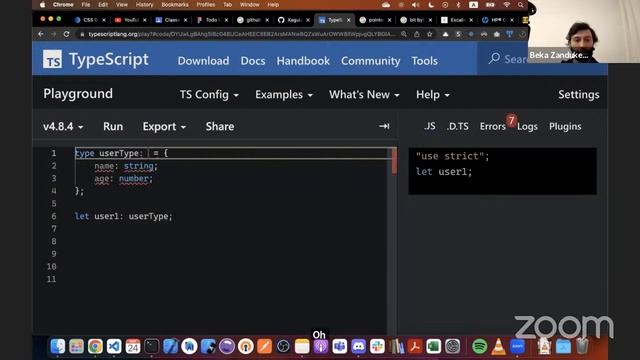Open the What's New dropdown
Image resolution: width=640 pixels, height=360 pixels.
click(x=364, y=95)
